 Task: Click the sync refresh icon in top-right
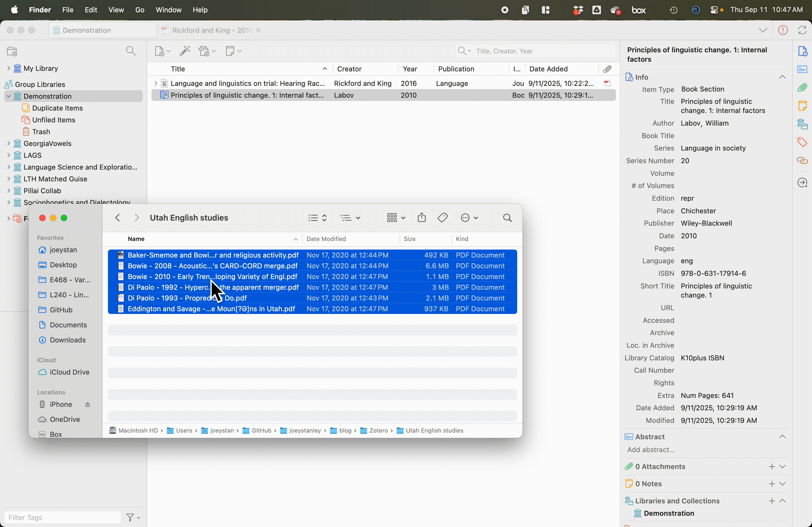(x=802, y=30)
